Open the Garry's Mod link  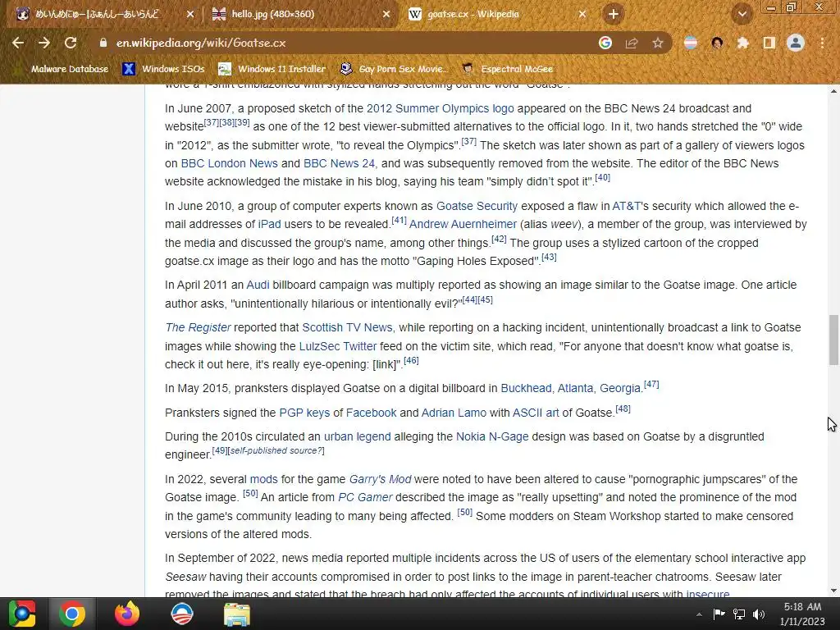coord(381,479)
